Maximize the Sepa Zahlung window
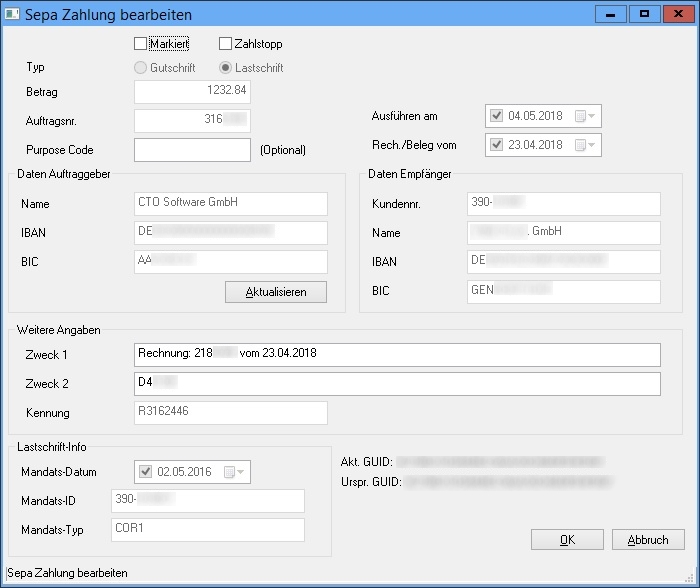Screen dimensions: 700x588 coord(645,13)
